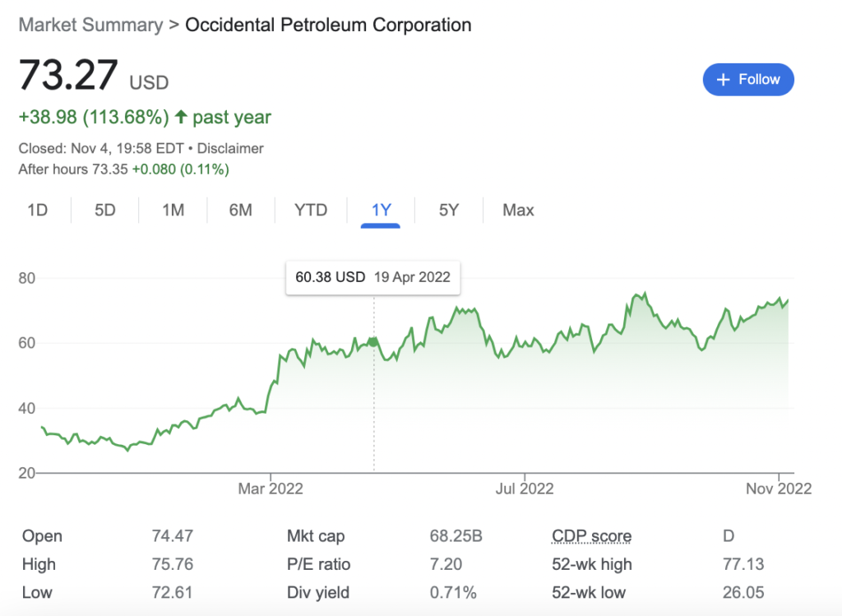This screenshot has width=842, height=616.
Task: Switch to the 1M range tab
Action: pyautogui.click(x=173, y=210)
